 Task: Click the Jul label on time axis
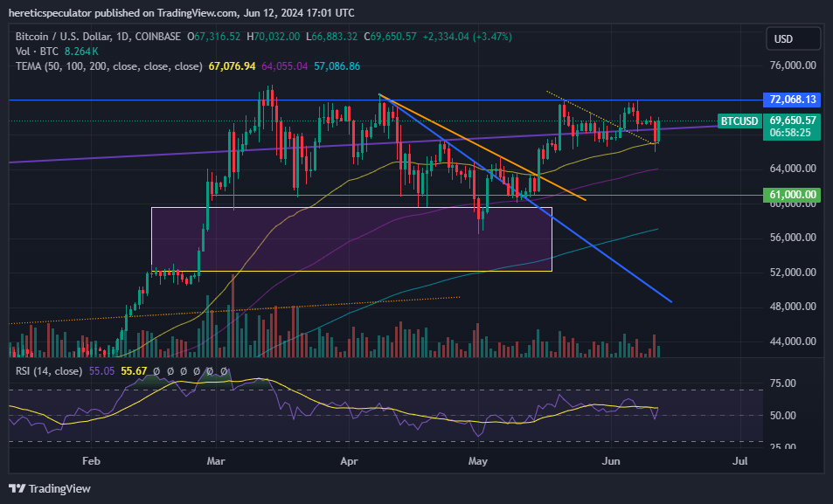pos(740,461)
